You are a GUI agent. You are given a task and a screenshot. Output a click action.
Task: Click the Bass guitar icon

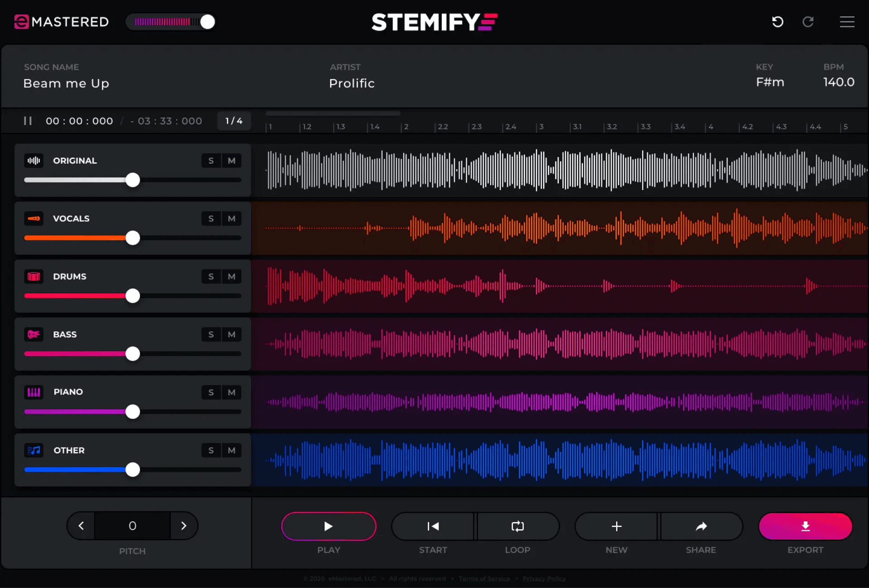34,335
